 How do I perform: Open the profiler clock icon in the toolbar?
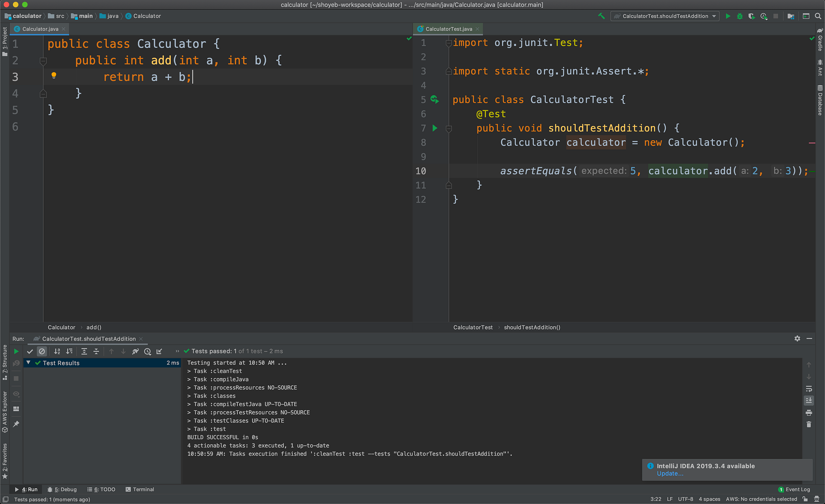(764, 16)
